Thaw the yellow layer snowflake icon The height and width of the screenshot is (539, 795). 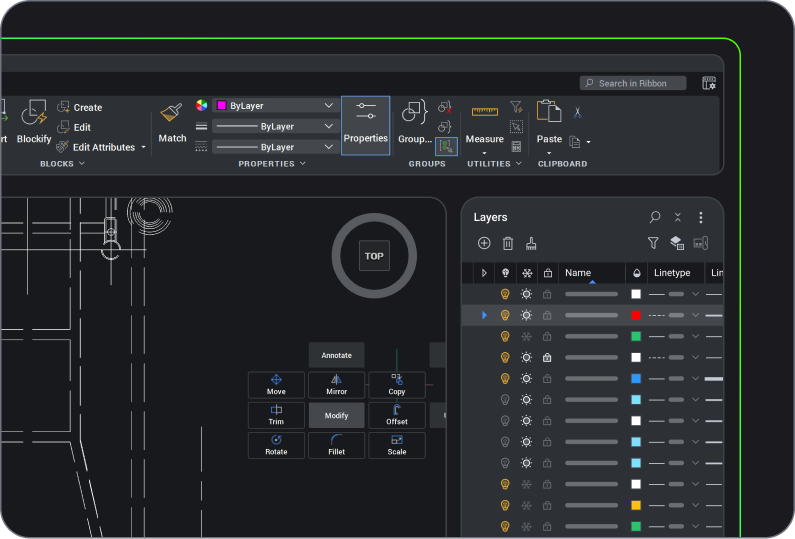pyautogui.click(x=527, y=506)
